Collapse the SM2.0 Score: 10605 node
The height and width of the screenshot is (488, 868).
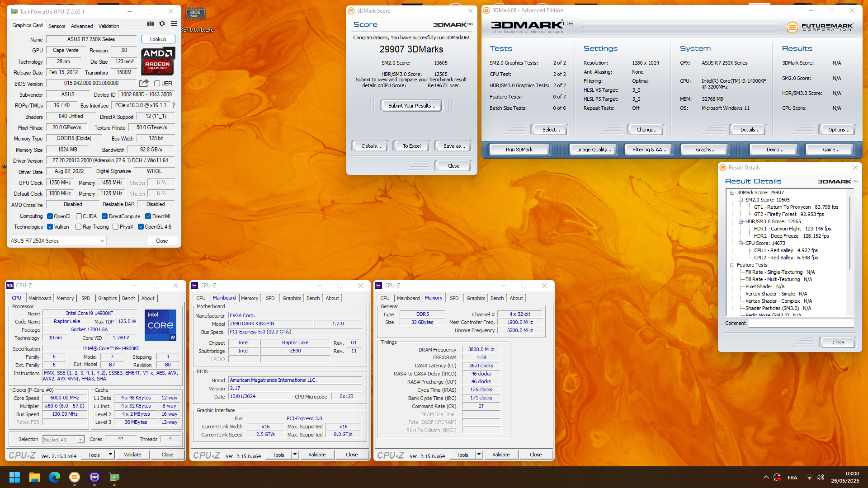pos(741,200)
